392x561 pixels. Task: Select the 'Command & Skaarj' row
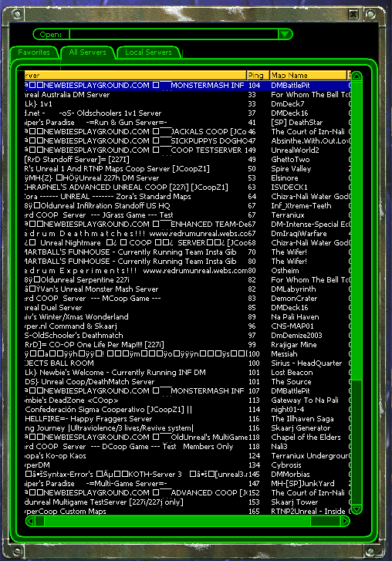pos(188,326)
